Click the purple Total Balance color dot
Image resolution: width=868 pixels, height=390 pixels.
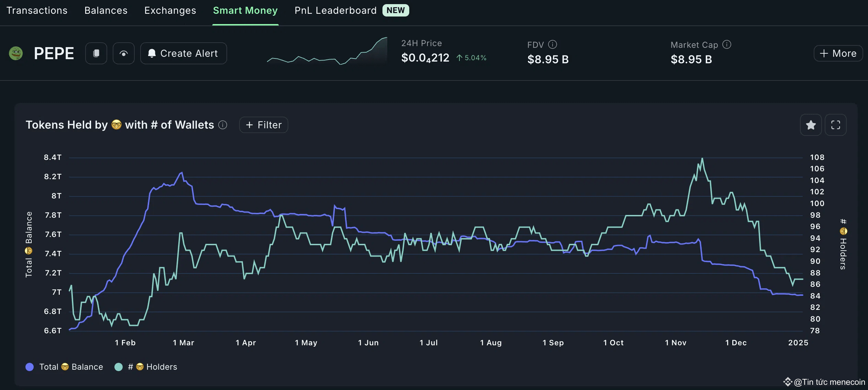click(x=30, y=367)
